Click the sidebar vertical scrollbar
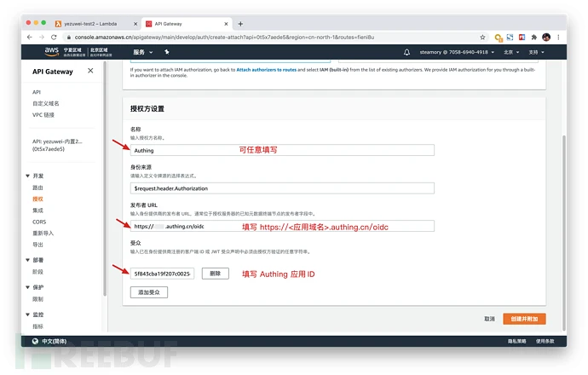The image size is (588, 375). tap(105, 180)
